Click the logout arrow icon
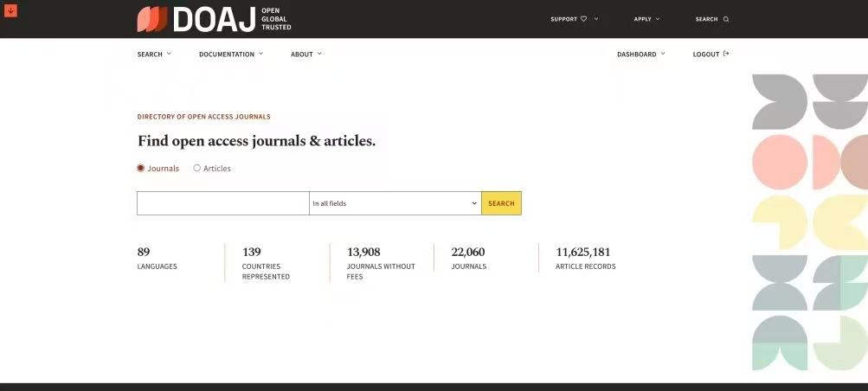 [726, 54]
